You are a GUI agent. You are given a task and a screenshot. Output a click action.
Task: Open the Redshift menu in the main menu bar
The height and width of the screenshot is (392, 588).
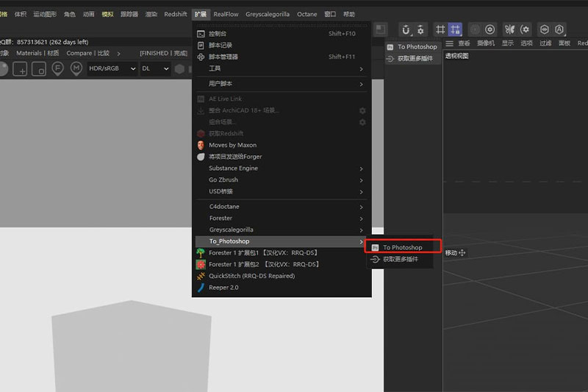pyautogui.click(x=176, y=14)
